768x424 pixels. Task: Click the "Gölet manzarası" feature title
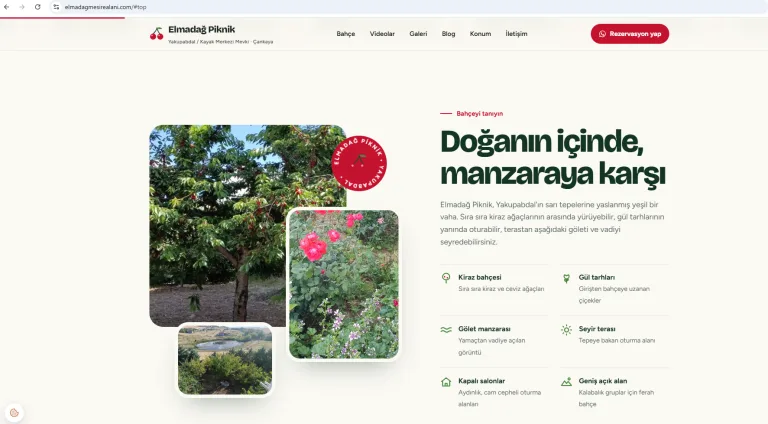tap(484, 329)
